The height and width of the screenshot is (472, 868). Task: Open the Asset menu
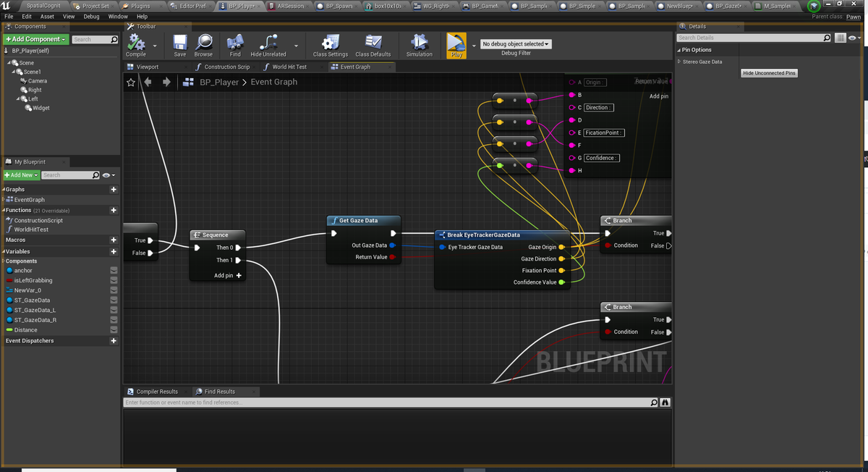click(x=47, y=16)
